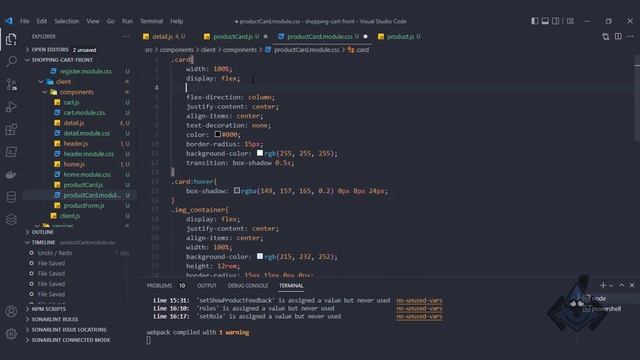Open the Edit menu
The width and height of the screenshot is (640, 360).
pyautogui.click(x=42, y=21)
